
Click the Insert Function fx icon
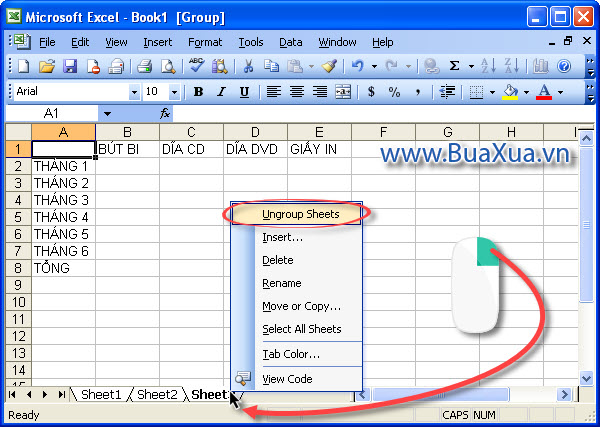165,113
